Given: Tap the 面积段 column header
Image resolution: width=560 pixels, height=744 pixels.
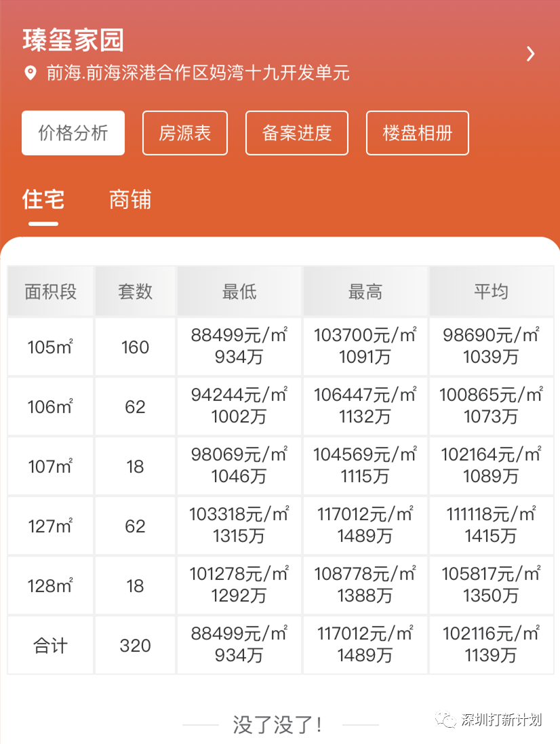Looking at the screenshot, I should tap(51, 292).
